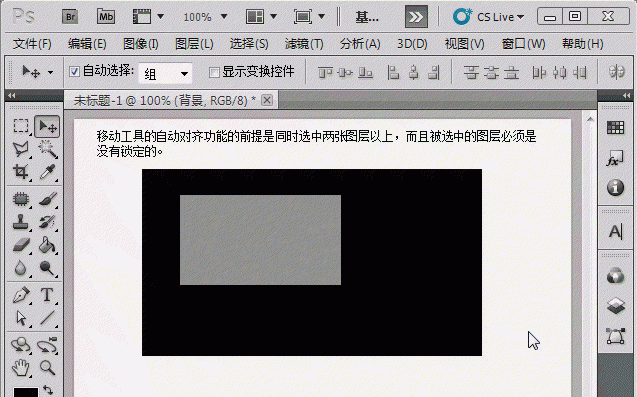637x397 pixels.
Task: Select the Zoom tool
Action: (47, 368)
